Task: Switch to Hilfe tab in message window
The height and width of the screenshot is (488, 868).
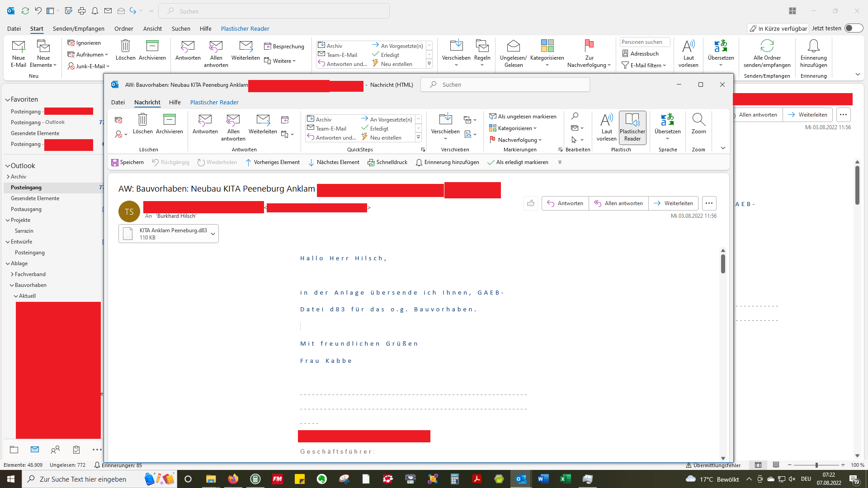Action: [175, 102]
